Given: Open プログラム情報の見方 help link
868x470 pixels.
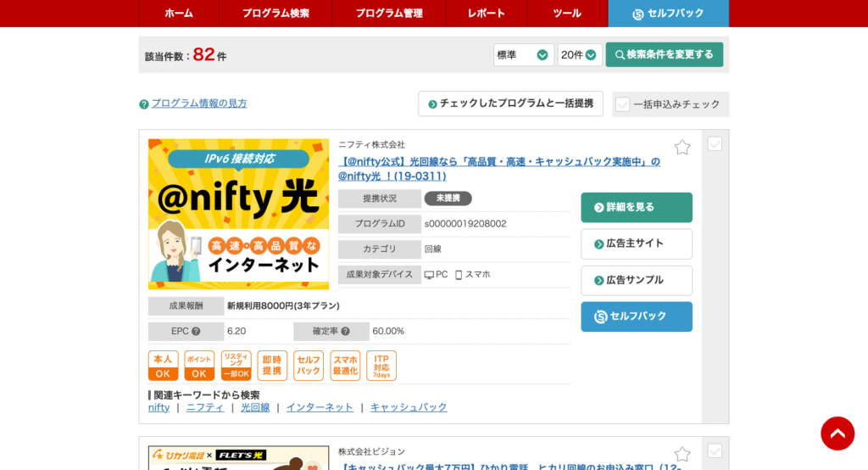Looking at the screenshot, I should [x=199, y=104].
